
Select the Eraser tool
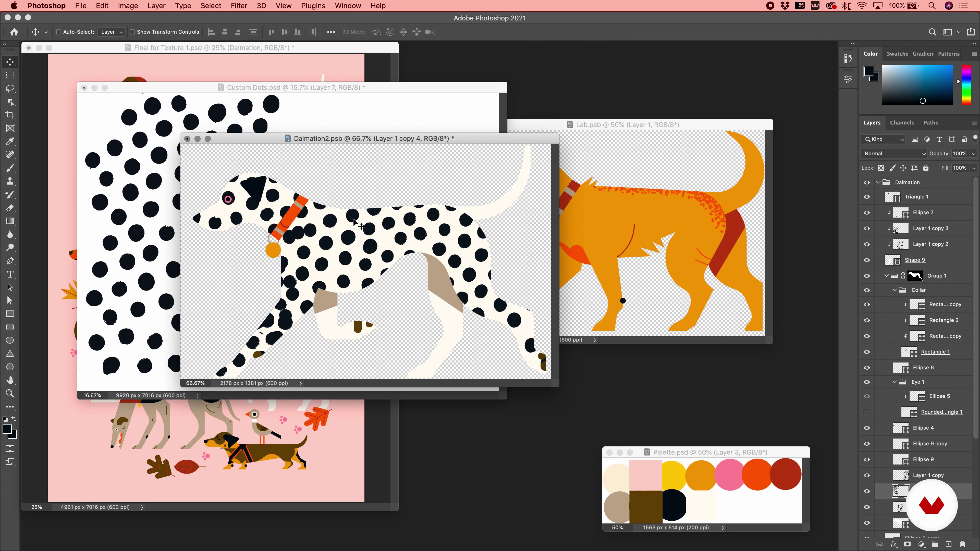(10, 208)
